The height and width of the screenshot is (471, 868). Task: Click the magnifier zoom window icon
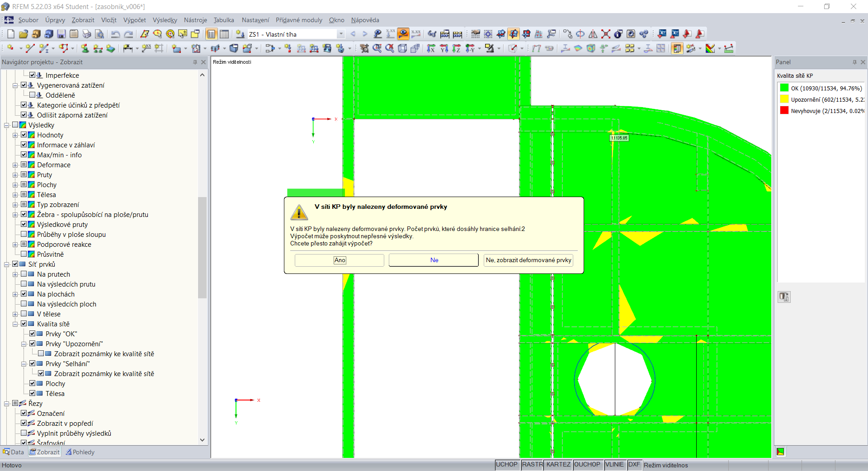pyautogui.click(x=377, y=48)
